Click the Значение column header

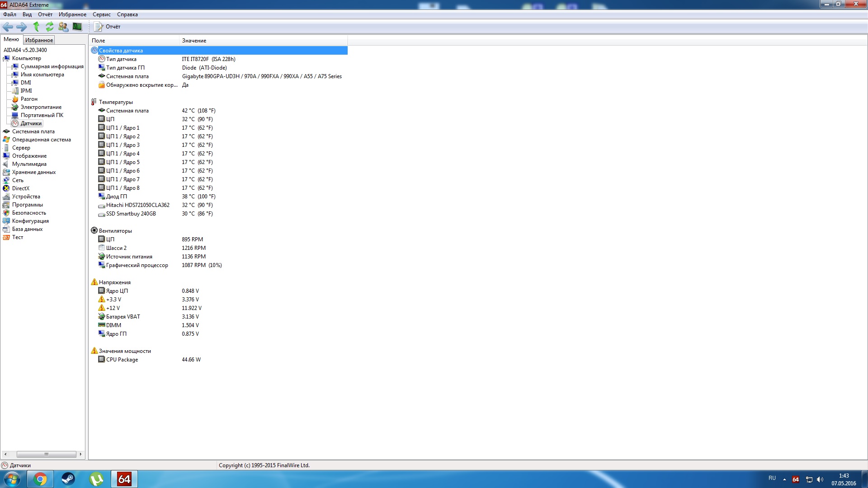(x=194, y=41)
